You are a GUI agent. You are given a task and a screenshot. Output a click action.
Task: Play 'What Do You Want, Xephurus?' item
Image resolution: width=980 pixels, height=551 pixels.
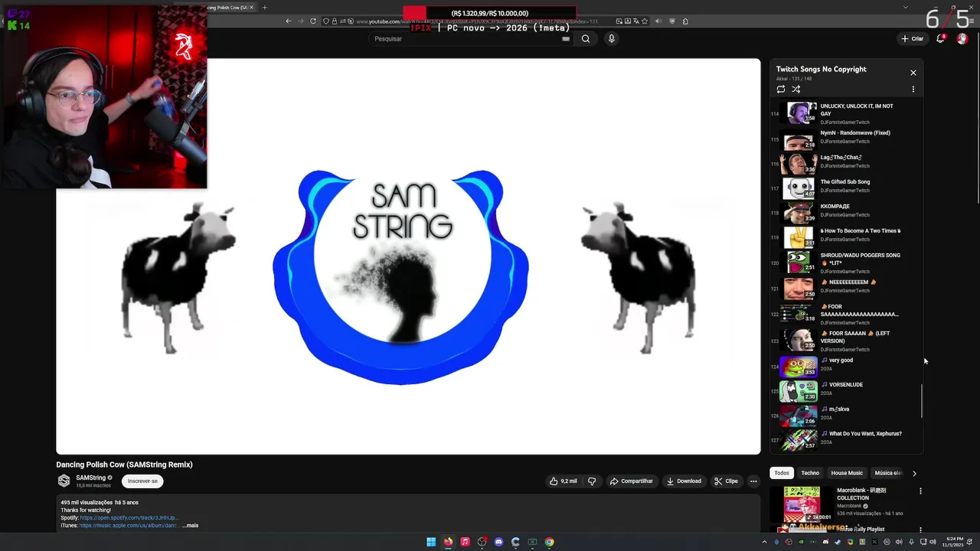[846, 440]
